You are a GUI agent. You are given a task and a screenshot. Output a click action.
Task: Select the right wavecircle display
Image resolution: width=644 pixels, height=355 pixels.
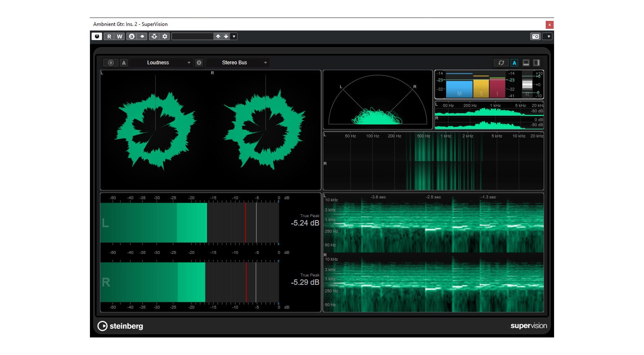coord(266,130)
